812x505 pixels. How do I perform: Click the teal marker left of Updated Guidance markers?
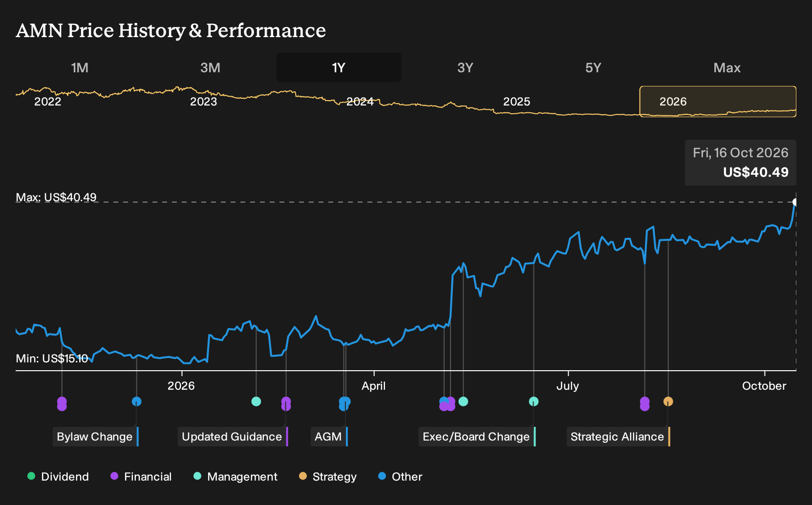tap(256, 401)
